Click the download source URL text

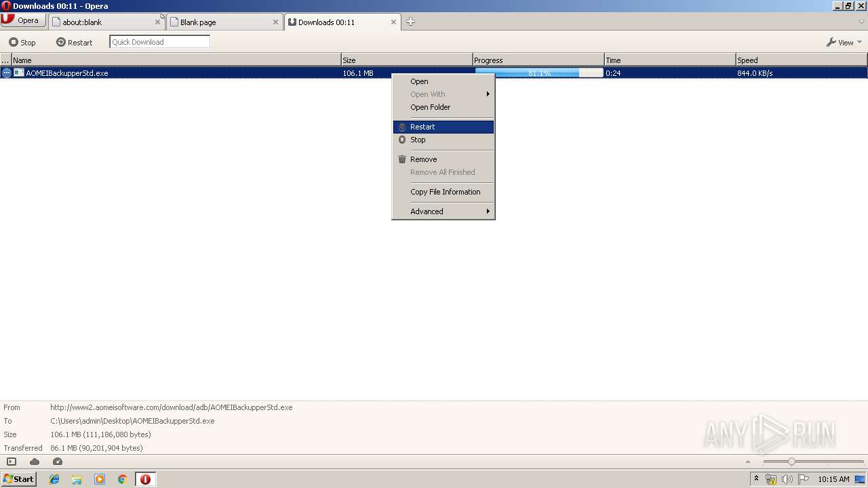[x=171, y=407]
